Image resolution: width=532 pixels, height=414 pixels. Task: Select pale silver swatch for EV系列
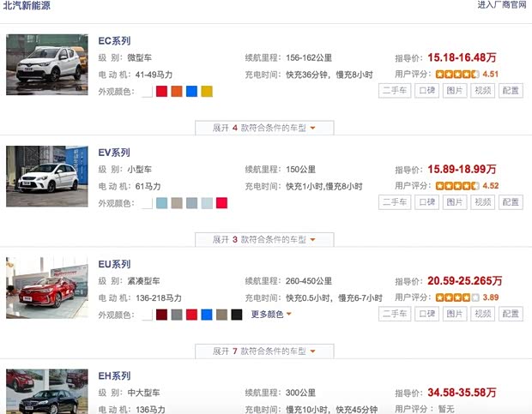tap(207, 203)
